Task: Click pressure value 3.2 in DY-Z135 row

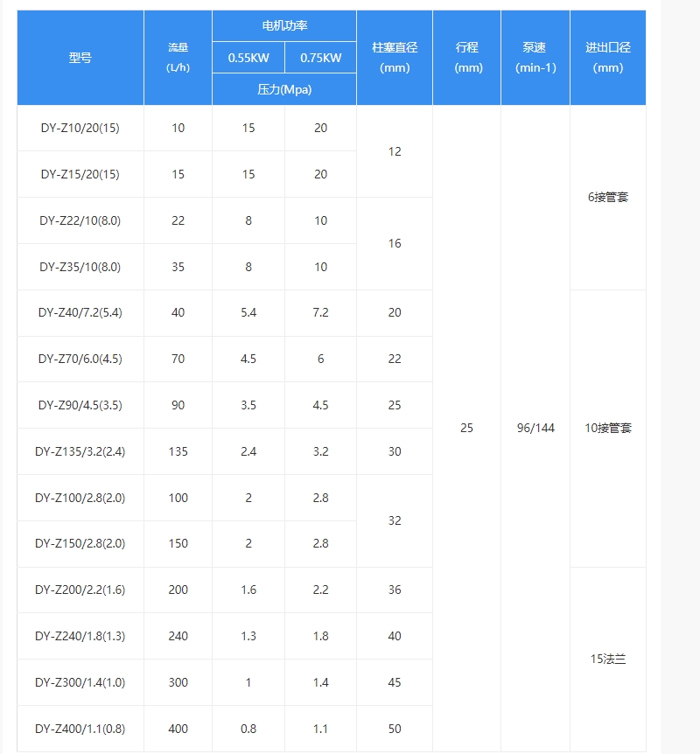Action: coord(321,451)
